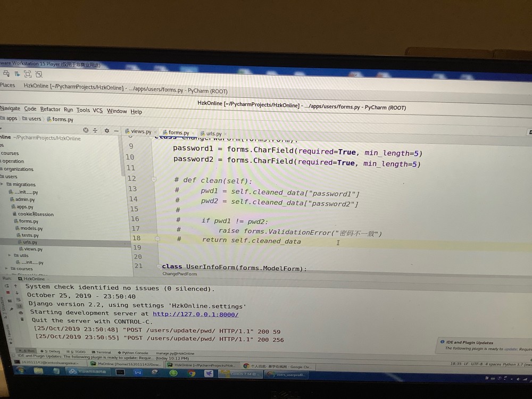532x399 pixels.
Task: Expand lower courses folder arrow
Action: (6, 268)
